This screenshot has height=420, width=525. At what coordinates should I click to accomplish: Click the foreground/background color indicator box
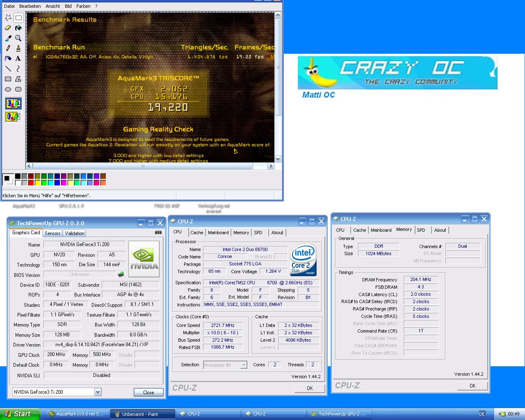click(8, 180)
